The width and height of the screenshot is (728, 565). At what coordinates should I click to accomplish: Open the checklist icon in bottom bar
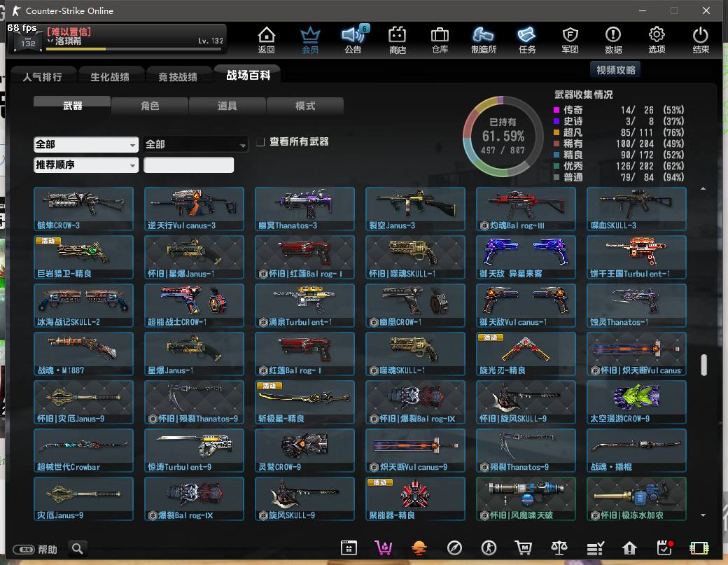point(595,548)
